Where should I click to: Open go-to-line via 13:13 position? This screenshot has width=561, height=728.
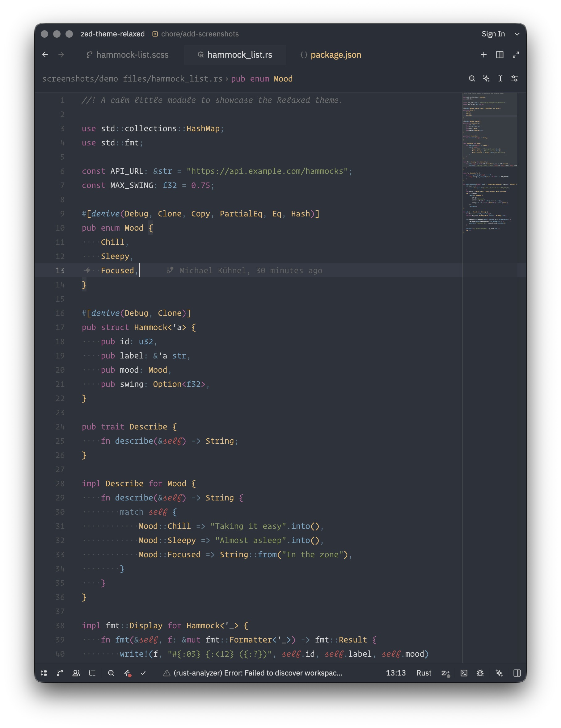[396, 673]
